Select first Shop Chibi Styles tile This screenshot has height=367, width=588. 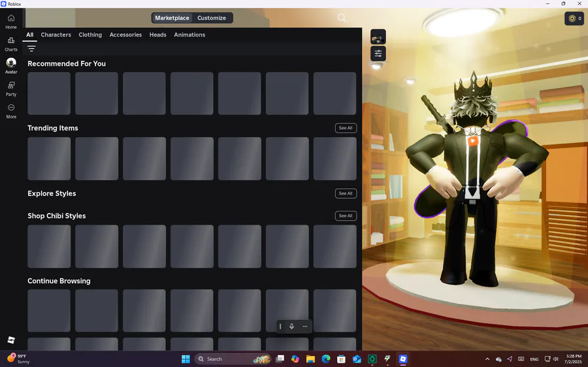pyautogui.click(x=49, y=246)
